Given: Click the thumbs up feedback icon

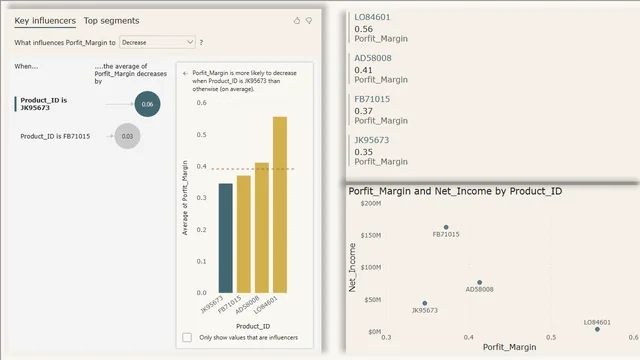Looking at the screenshot, I should (297, 20).
